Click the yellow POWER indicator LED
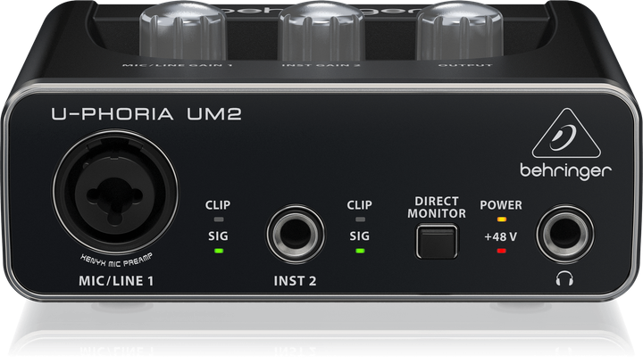Screen dimensions: 643x364 (502, 219)
